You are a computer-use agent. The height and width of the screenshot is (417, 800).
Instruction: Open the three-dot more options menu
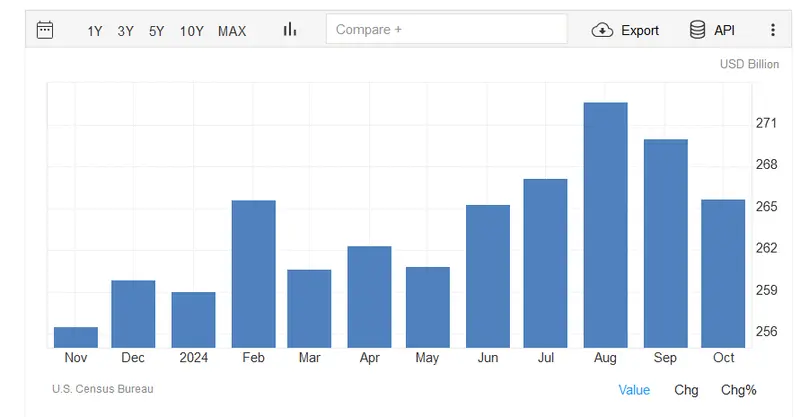click(773, 30)
